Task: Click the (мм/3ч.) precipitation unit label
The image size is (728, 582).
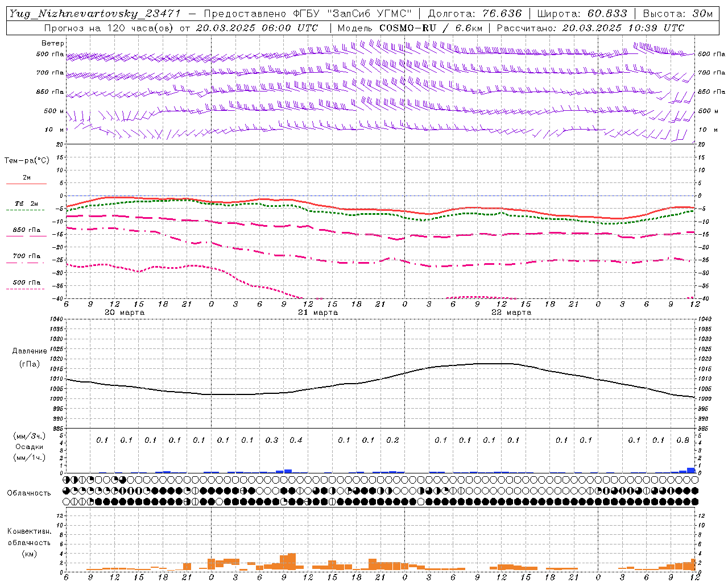Action: click(29, 436)
